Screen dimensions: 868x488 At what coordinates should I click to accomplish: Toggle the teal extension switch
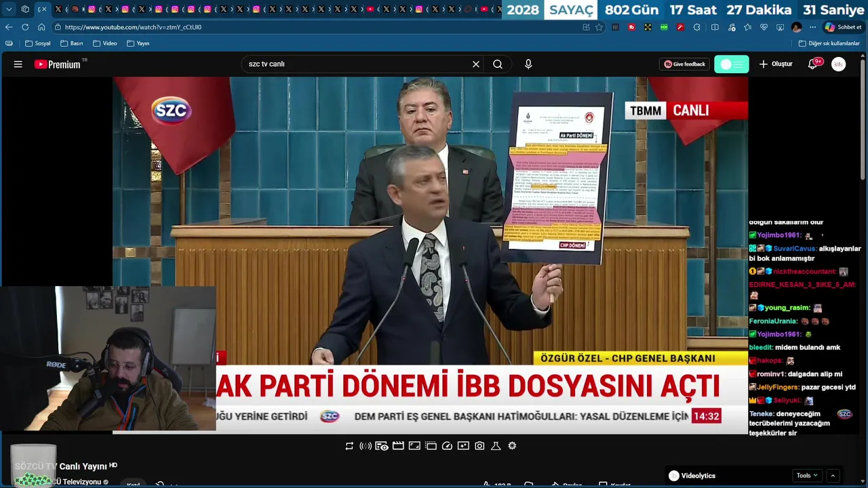[732, 64]
